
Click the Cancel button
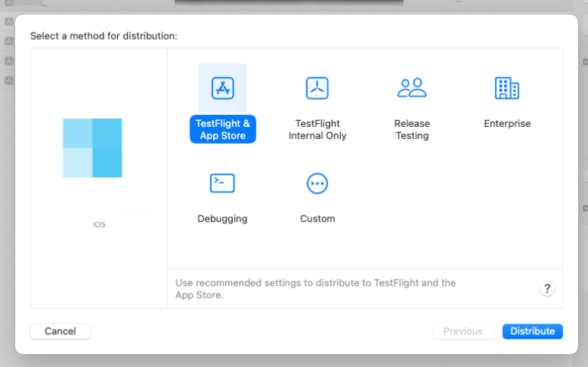coord(60,331)
